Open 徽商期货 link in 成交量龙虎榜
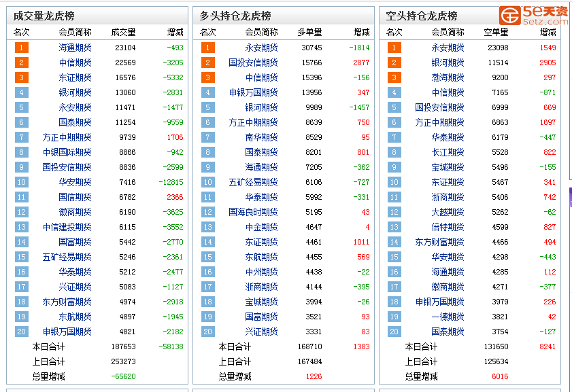Viewport: 572px width, 392px height. 75,212
